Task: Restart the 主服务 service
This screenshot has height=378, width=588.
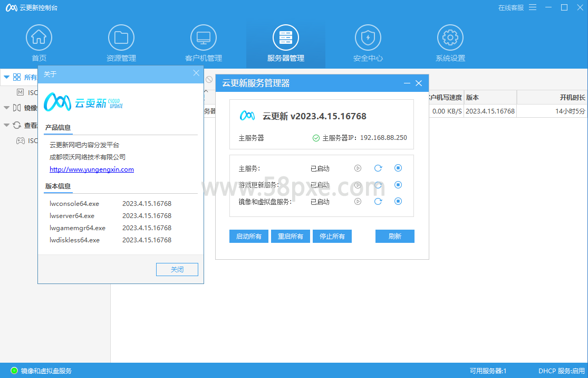Action: 378,168
